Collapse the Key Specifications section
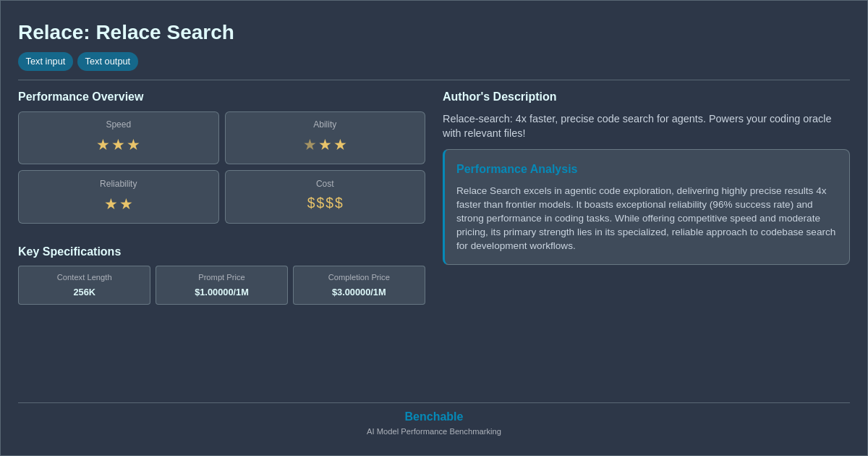Screen dimensions: 868x456 pyautogui.click(x=69, y=251)
